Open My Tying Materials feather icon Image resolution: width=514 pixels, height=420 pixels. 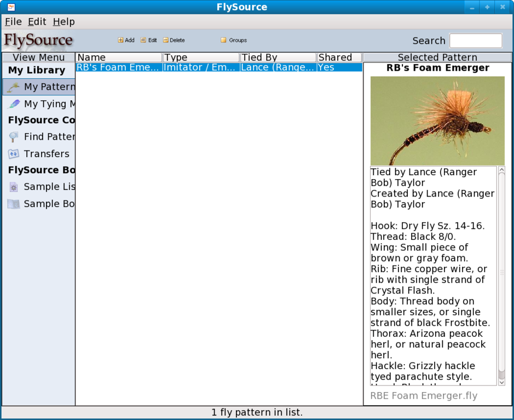14,104
